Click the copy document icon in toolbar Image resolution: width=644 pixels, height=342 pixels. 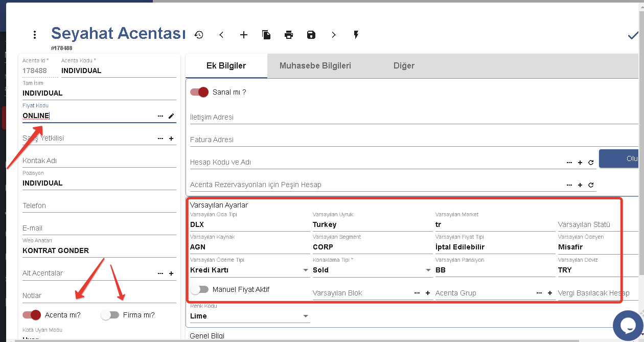[x=266, y=35]
